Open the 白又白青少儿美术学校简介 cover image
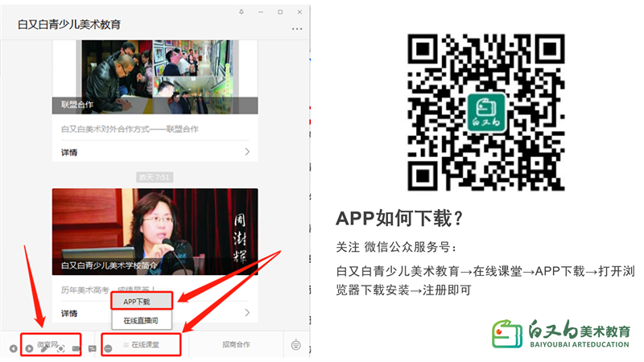644x362 pixels. tap(155, 232)
